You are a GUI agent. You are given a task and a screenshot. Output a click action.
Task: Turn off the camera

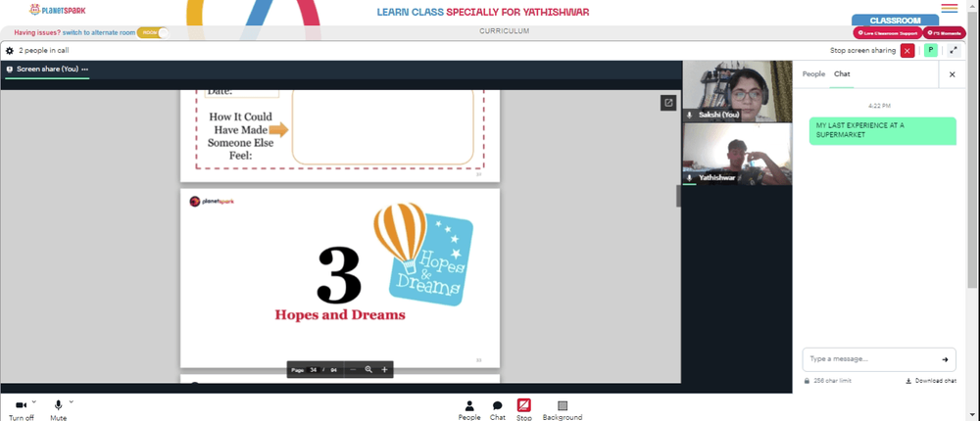[21, 410]
